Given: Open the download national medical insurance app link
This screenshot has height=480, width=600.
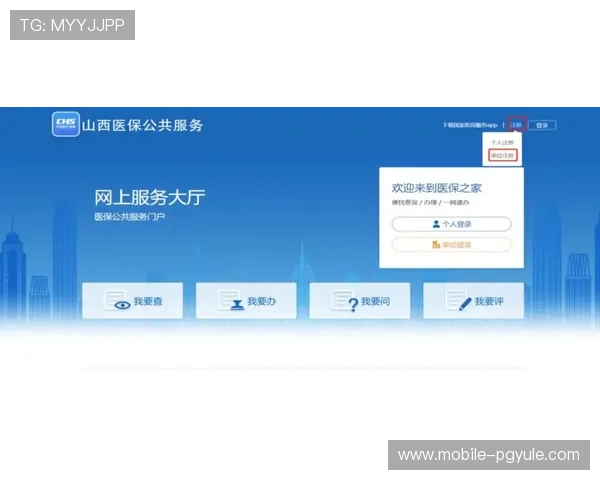Looking at the screenshot, I should coord(470,125).
